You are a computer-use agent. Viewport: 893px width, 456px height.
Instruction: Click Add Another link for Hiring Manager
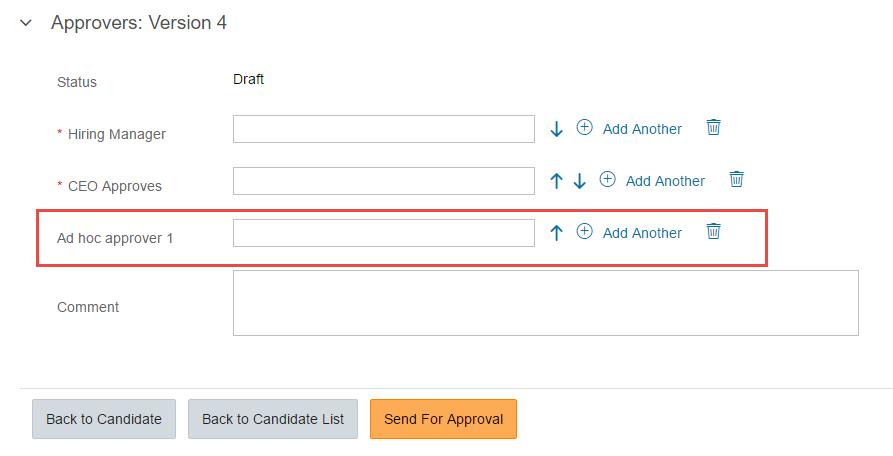[x=642, y=129]
